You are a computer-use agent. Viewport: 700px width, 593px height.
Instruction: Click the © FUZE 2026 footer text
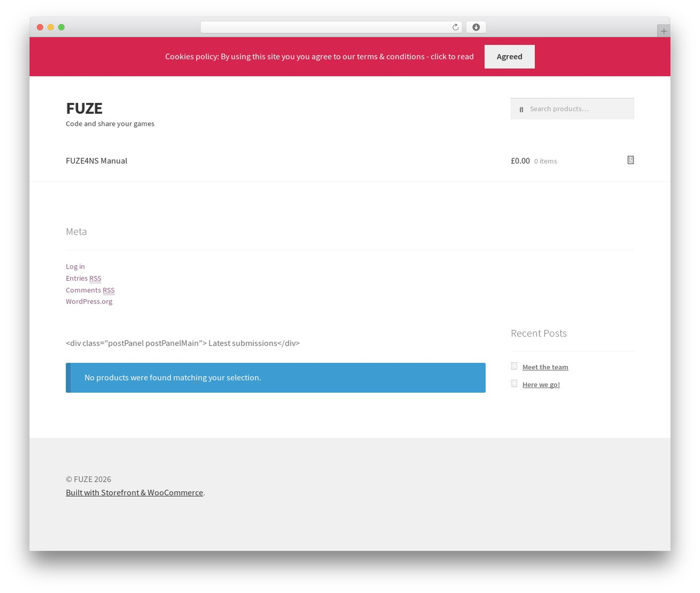[x=89, y=479]
